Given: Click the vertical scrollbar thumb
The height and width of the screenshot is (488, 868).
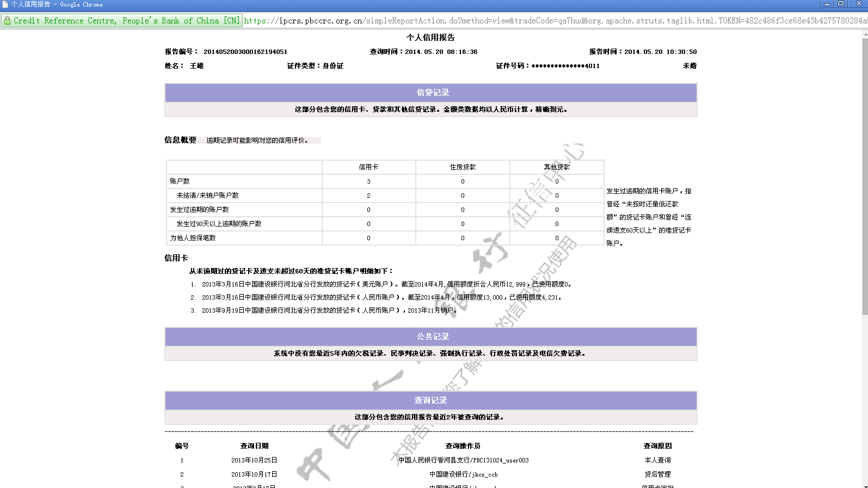Looking at the screenshot, I should tap(865, 176).
